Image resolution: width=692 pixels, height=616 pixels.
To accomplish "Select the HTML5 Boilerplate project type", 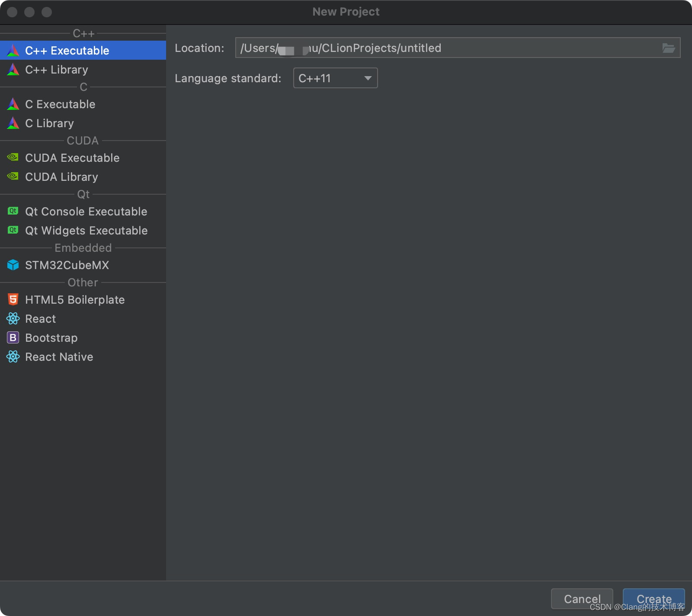I will (x=83, y=300).
